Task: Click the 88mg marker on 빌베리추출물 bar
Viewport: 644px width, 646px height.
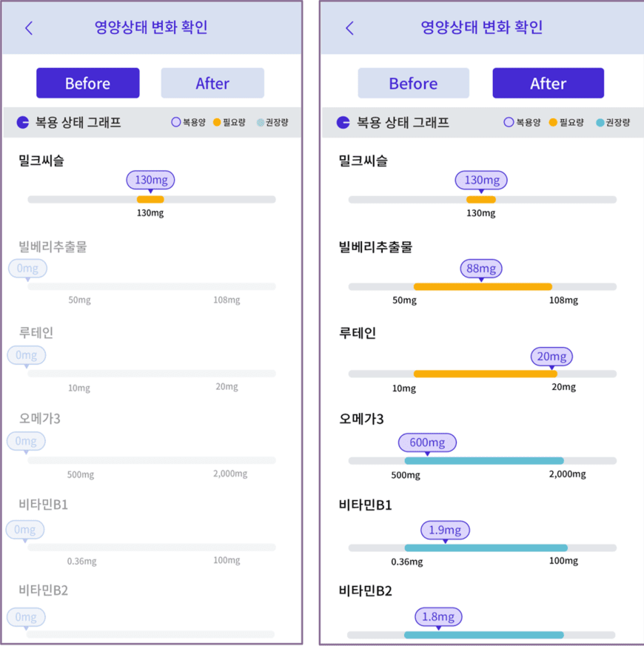Action: point(481,268)
